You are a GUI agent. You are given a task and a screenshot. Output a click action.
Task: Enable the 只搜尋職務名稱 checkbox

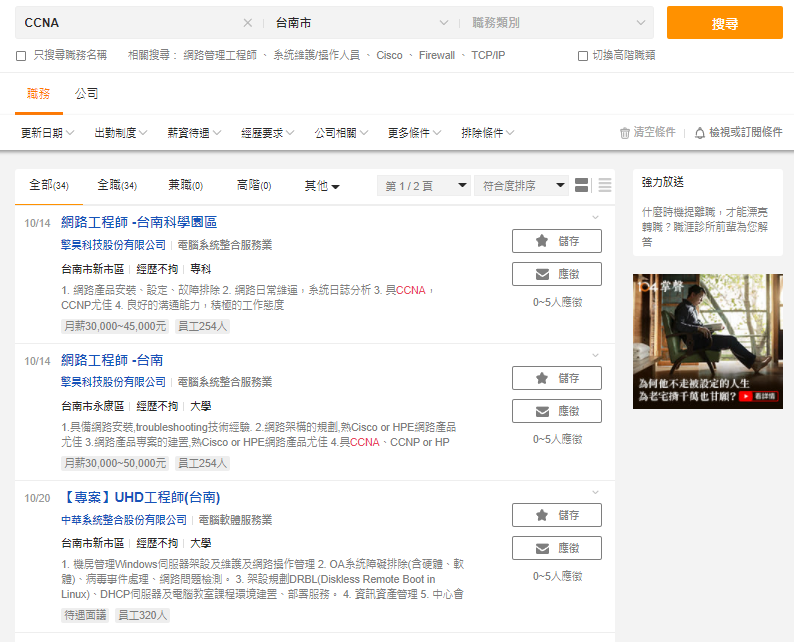click(21, 56)
